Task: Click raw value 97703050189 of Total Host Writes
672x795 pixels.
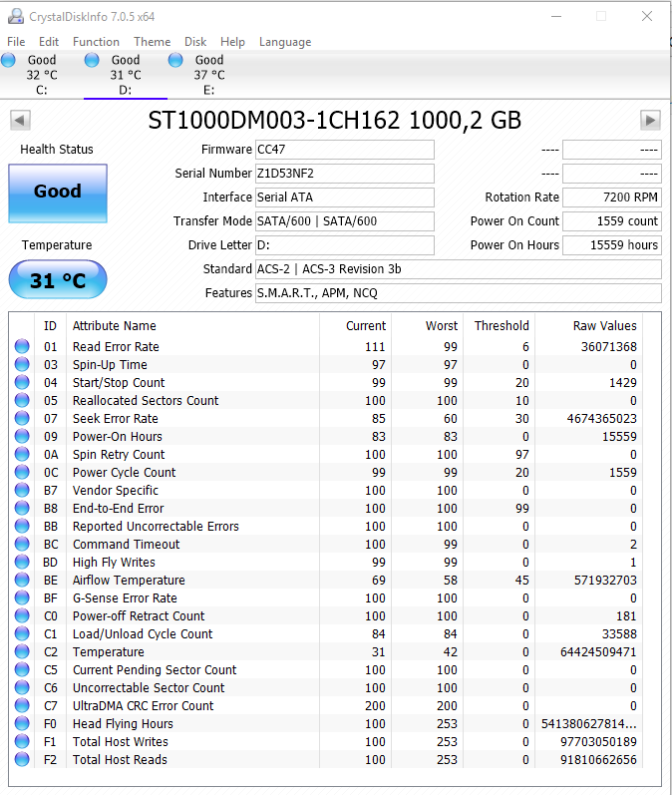Action: (x=598, y=741)
